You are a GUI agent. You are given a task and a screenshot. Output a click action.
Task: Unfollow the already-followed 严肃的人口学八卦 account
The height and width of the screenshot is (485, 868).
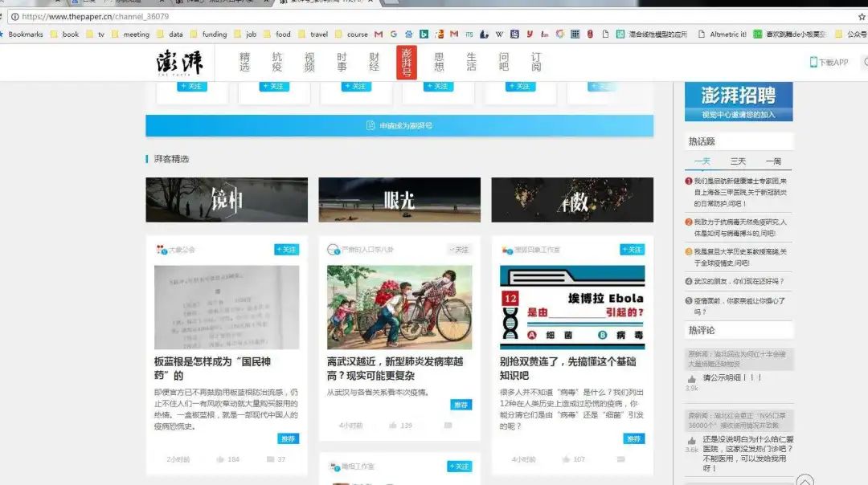[459, 250]
